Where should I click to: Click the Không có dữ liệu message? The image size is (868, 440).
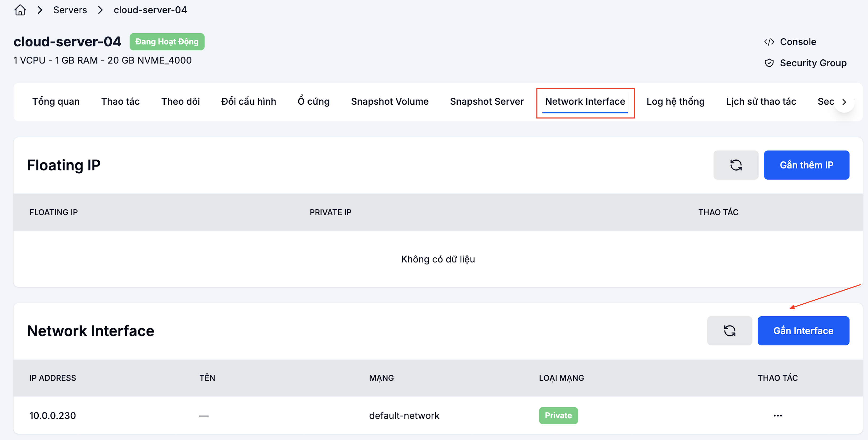coord(438,259)
